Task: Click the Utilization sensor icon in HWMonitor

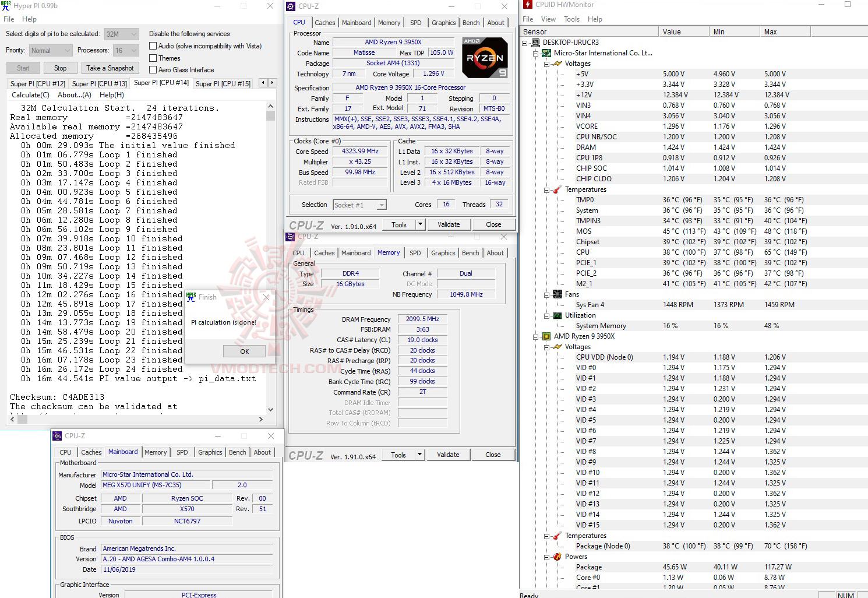Action: pyautogui.click(x=558, y=315)
